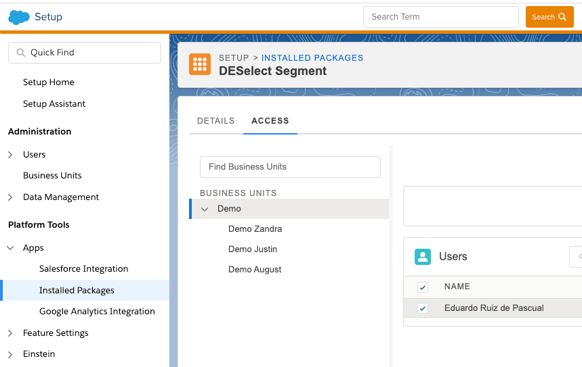Click the teal Users person icon
This screenshot has width=582, height=367.
pyautogui.click(x=422, y=257)
